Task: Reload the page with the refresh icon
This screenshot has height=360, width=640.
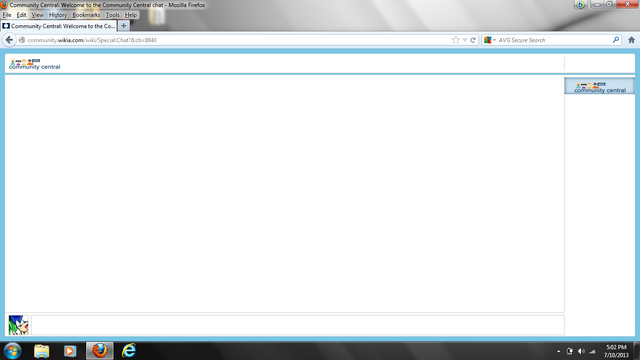Action: (x=473, y=40)
